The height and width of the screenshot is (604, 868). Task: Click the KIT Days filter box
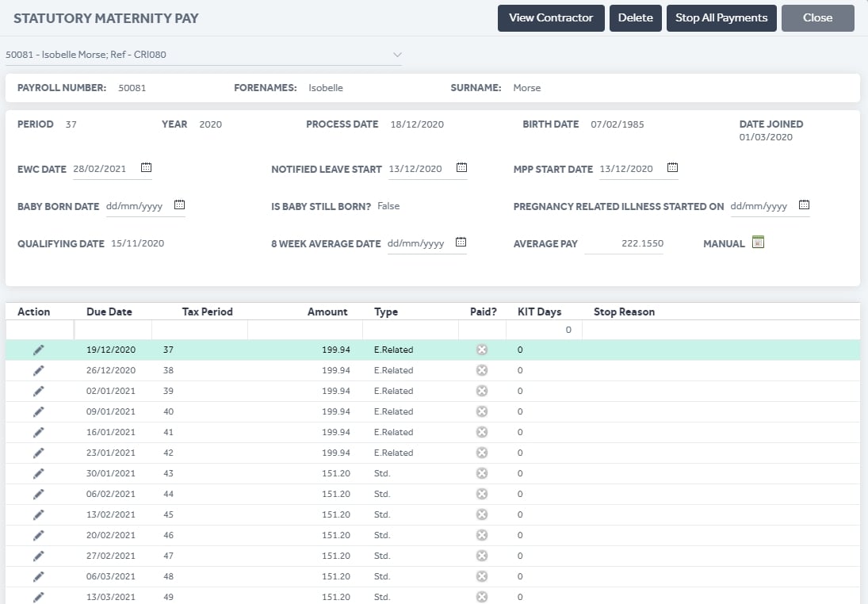544,330
